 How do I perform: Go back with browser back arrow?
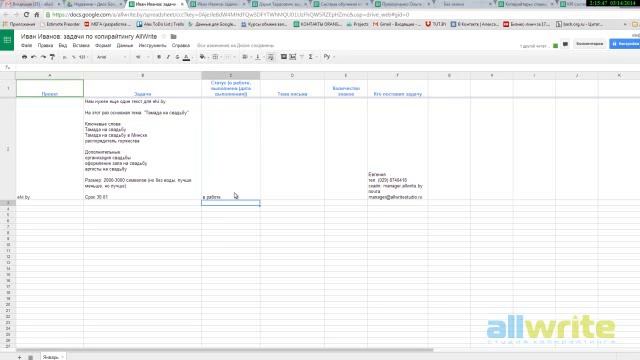pyautogui.click(x=6, y=15)
